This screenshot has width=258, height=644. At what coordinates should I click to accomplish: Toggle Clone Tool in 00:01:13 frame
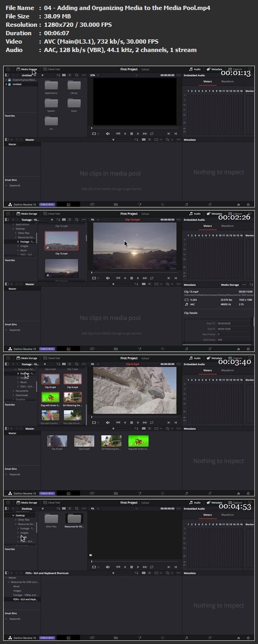(x=52, y=68)
